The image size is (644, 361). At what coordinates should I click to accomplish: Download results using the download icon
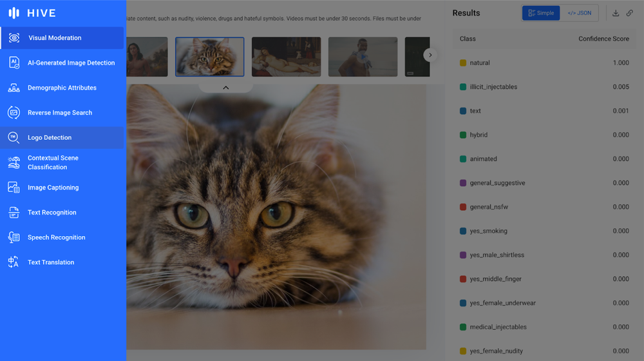616,13
